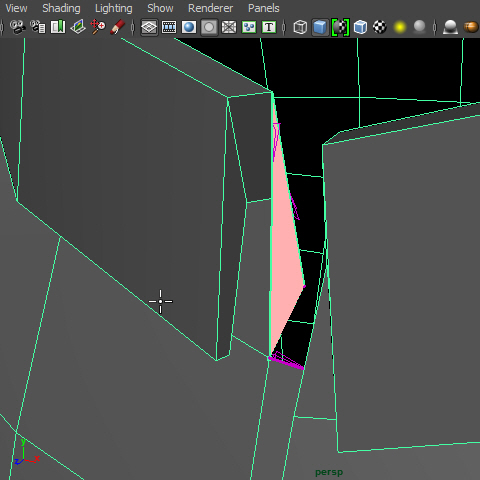
Task: Switch to Wireframe display mode
Action: point(300,27)
